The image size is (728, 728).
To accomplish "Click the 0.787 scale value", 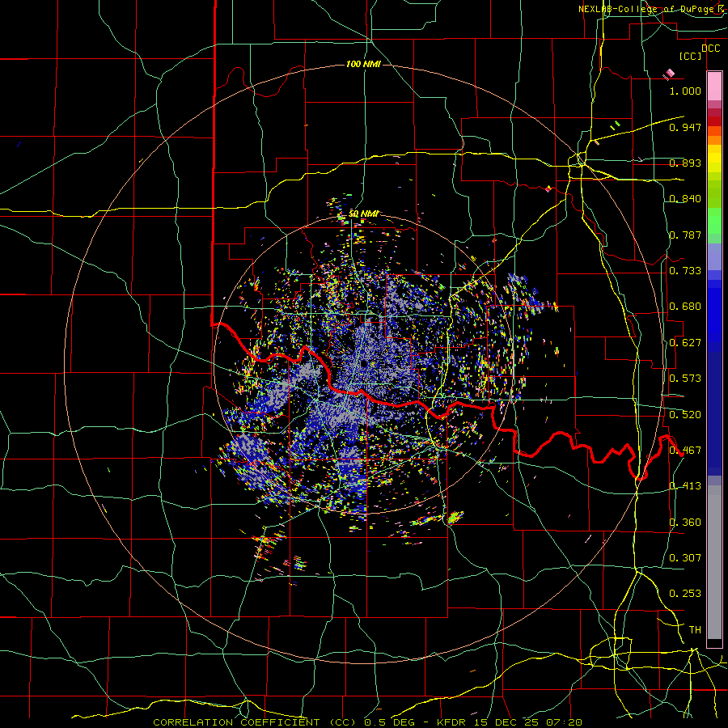I will click(x=685, y=235).
